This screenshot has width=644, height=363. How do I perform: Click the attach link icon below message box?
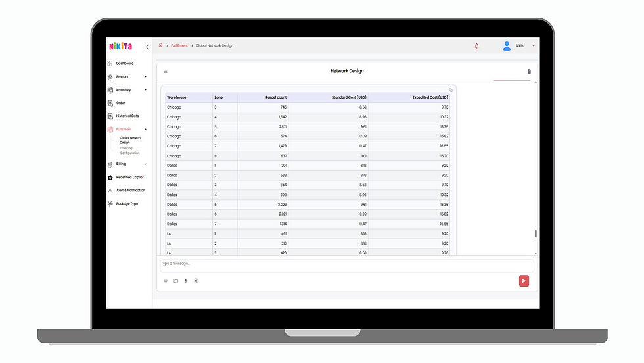[x=166, y=281]
